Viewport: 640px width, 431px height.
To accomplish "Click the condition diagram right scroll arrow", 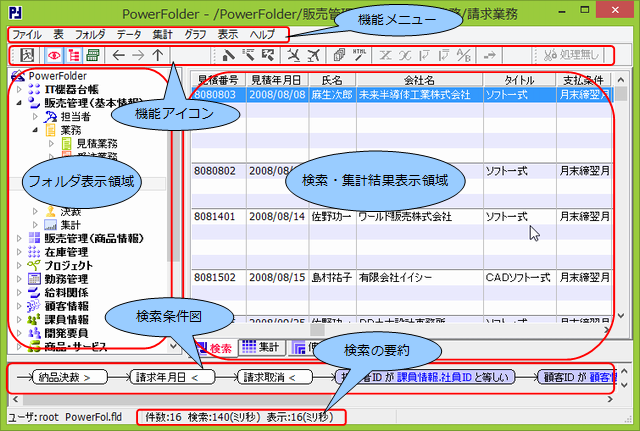I will (x=610, y=399).
